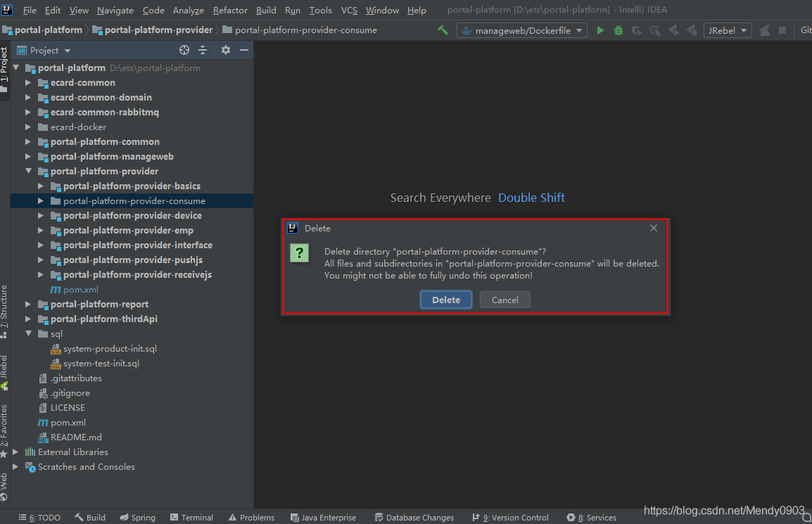Run the configuration with green play icon

[600, 30]
